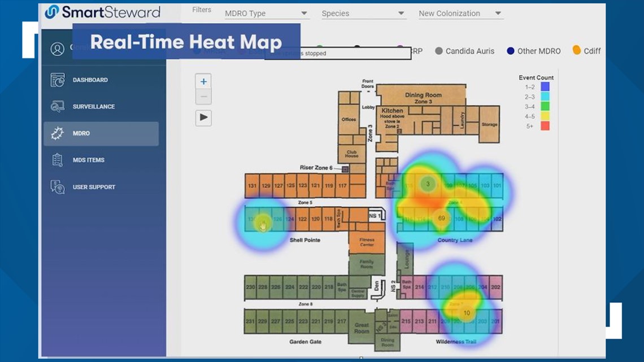This screenshot has width=644, height=362.
Task: Open the Species filter dropdown
Action: 363,14
